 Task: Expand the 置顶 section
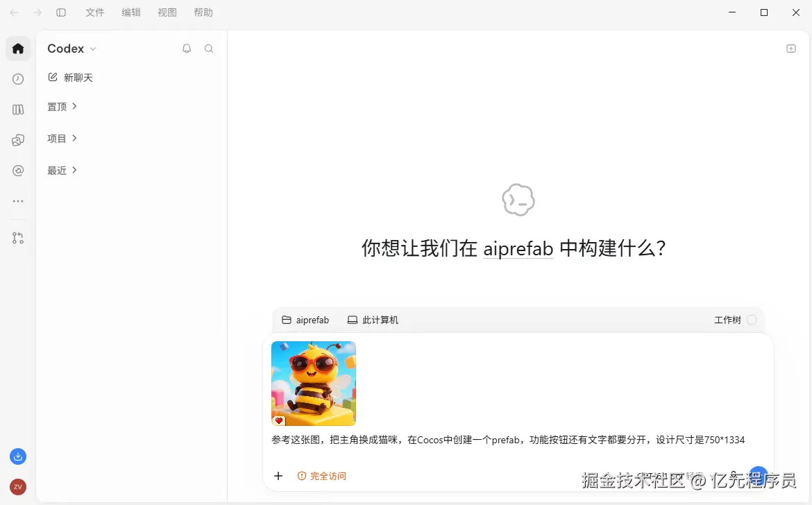point(62,107)
